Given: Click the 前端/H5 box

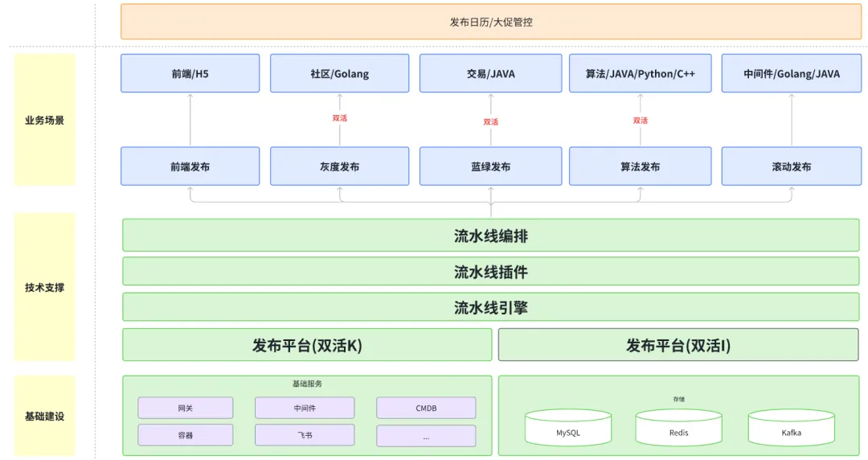Looking at the screenshot, I should (190, 73).
